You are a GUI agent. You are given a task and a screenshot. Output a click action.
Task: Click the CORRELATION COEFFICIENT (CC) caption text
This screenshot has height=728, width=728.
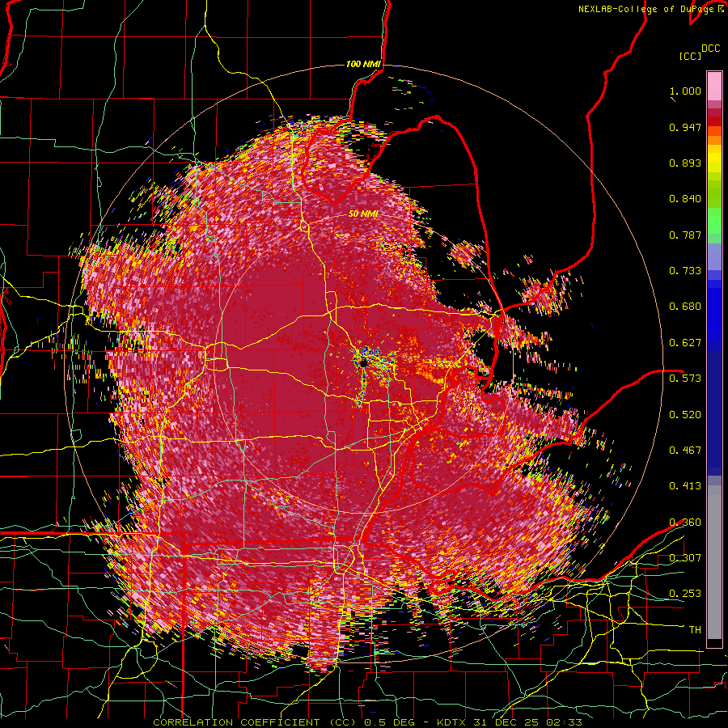click(x=255, y=722)
